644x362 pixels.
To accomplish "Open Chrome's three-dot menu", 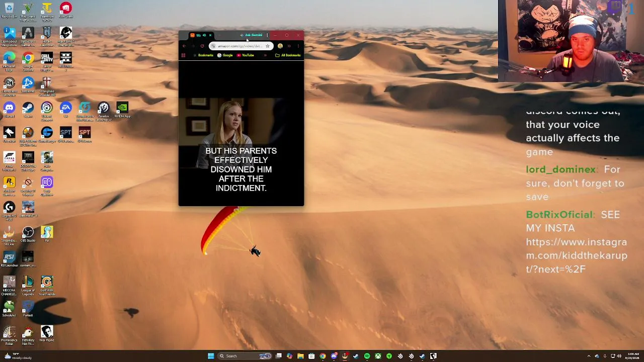I will [298, 46].
